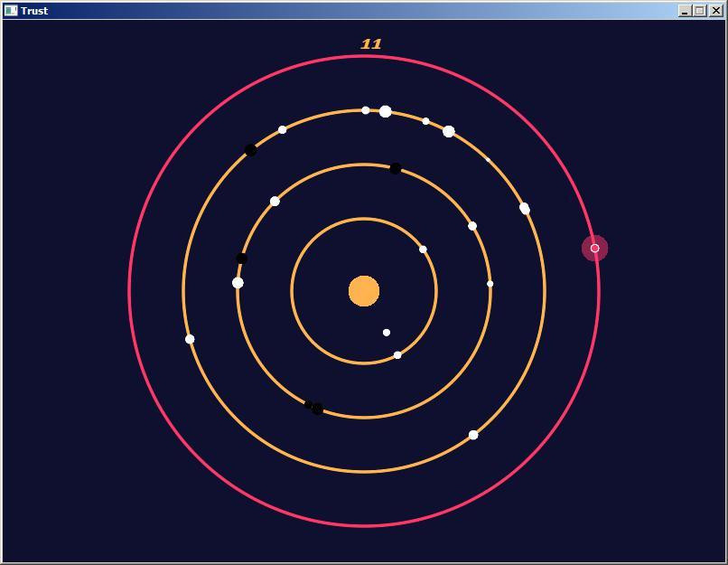Image resolution: width=728 pixels, height=565 pixels.
Task: Click the small white moon near the sun
Action: coord(385,331)
